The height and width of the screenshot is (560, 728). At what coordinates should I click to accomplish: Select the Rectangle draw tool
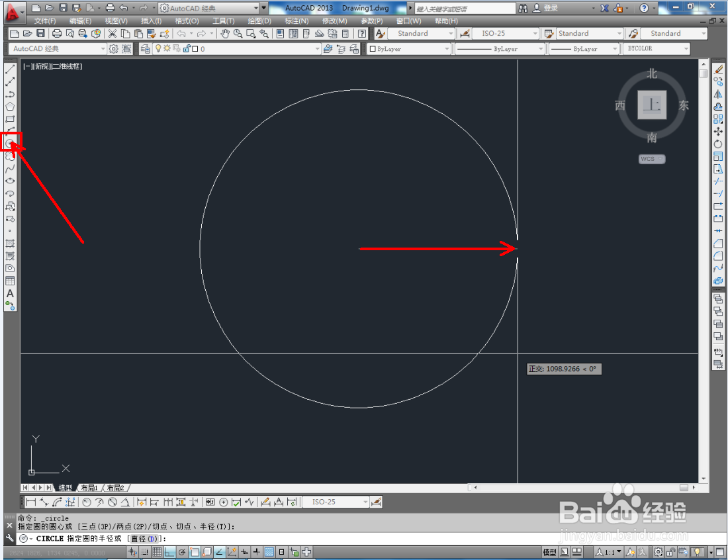tap(10, 119)
